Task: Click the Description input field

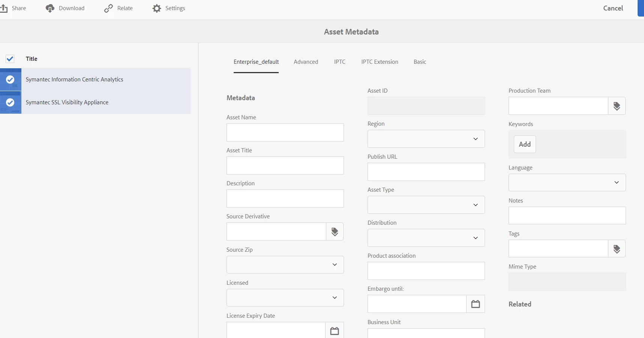Action: [285, 198]
